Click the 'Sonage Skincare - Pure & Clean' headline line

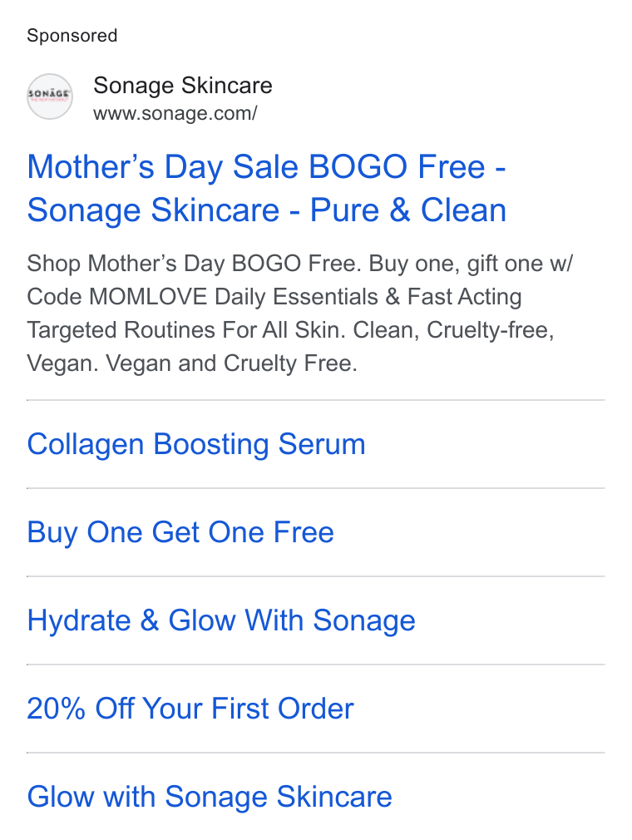266,210
